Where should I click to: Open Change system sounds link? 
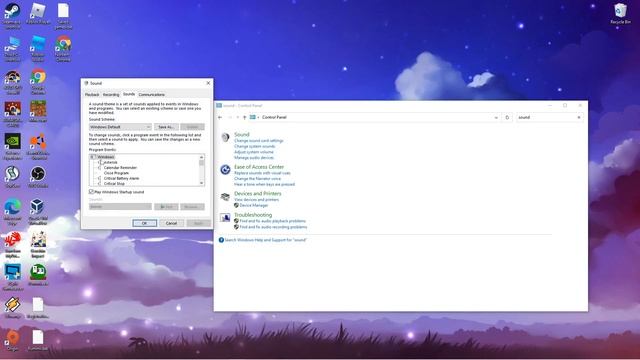(255, 146)
